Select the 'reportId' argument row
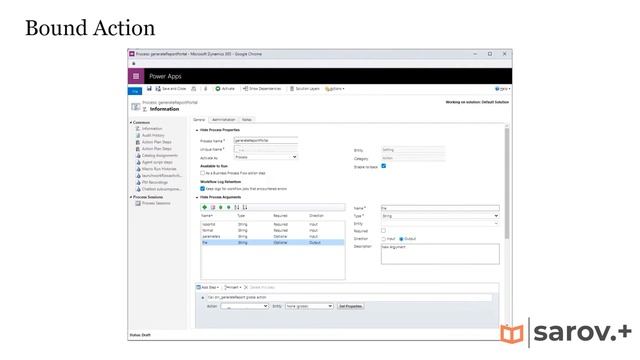 point(273,224)
